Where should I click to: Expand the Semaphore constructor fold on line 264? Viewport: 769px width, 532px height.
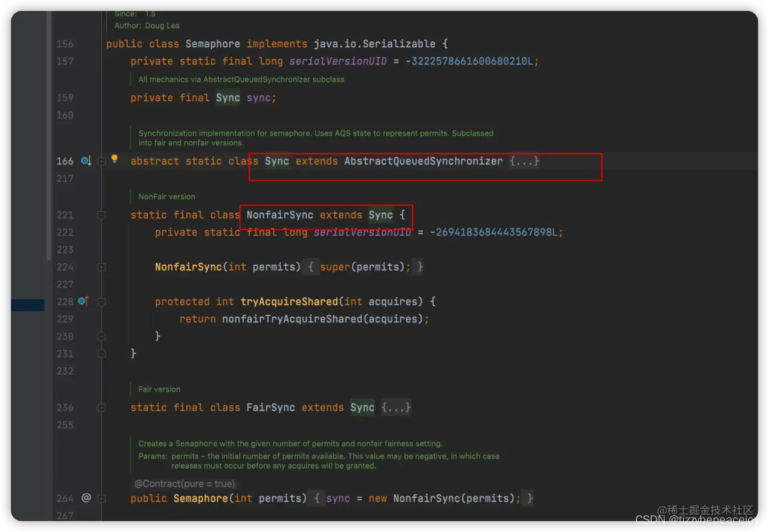[102, 498]
